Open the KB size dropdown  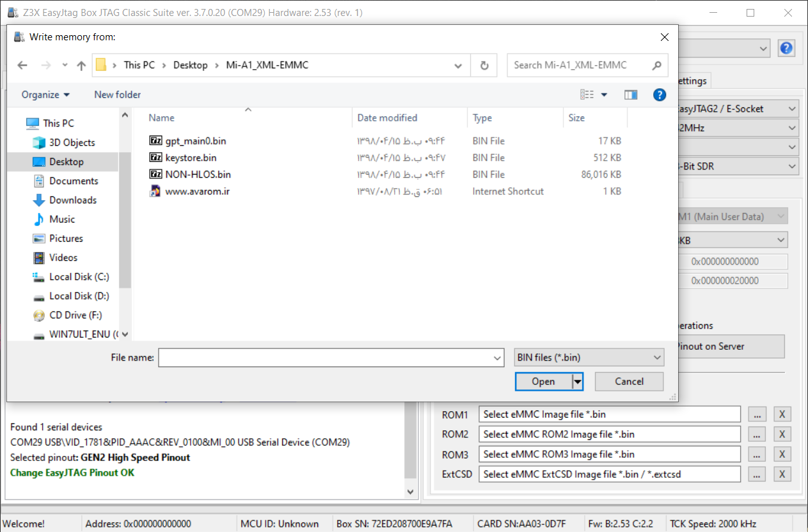pyautogui.click(x=733, y=240)
